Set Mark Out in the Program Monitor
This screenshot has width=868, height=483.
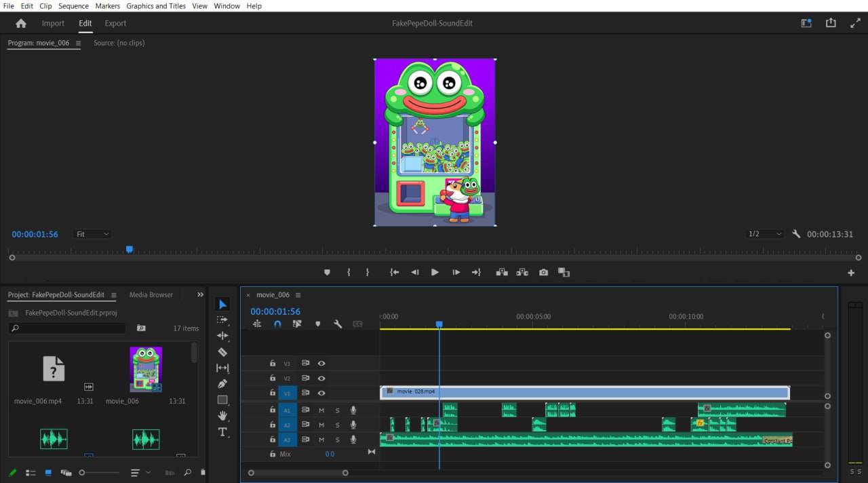click(368, 272)
